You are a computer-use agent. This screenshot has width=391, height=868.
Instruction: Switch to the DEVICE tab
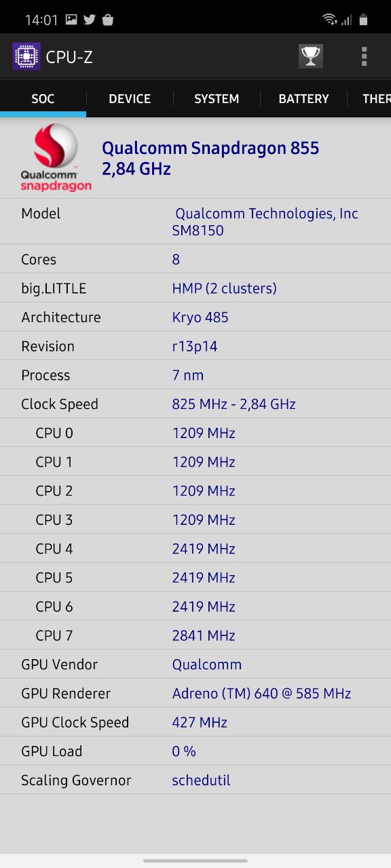tap(130, 99)
